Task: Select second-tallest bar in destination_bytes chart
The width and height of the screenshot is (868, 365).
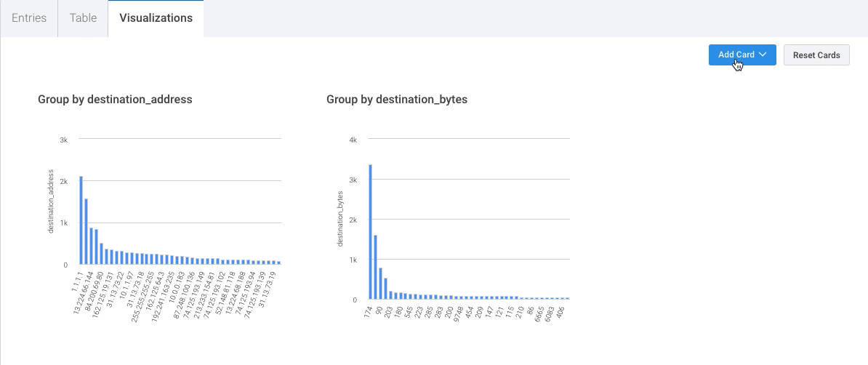Action: pos(375,266)
